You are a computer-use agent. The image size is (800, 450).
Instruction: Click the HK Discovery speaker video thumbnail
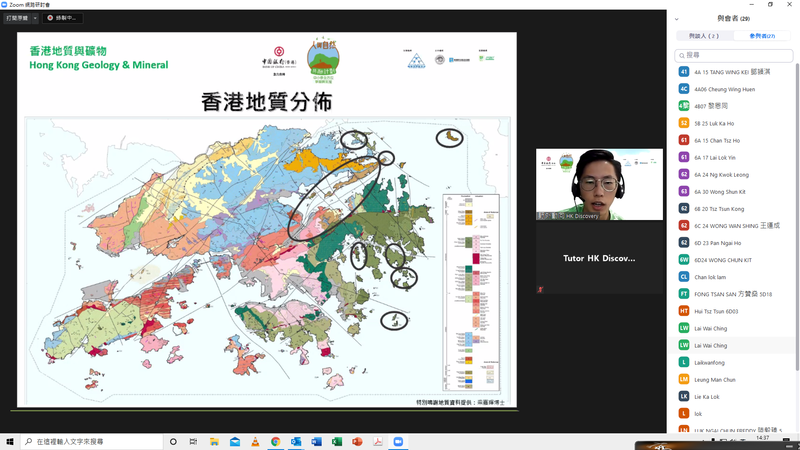pos(599,184)
